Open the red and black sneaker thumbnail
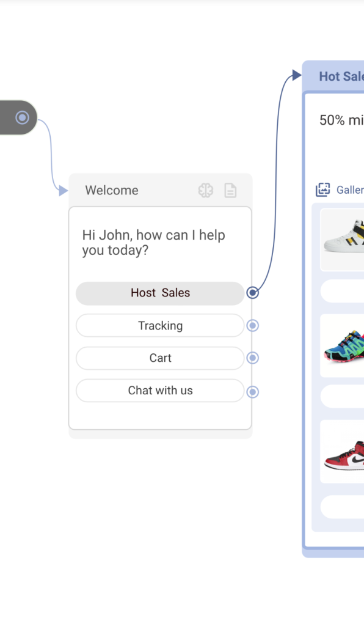The image size is (364, 626). [x=342, y=452]
